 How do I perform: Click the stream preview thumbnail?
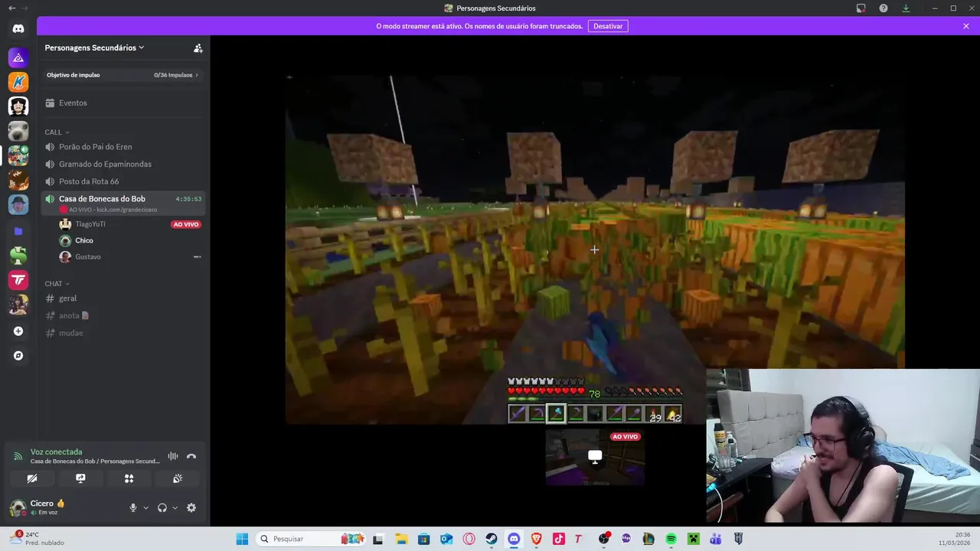coord(595,457)
